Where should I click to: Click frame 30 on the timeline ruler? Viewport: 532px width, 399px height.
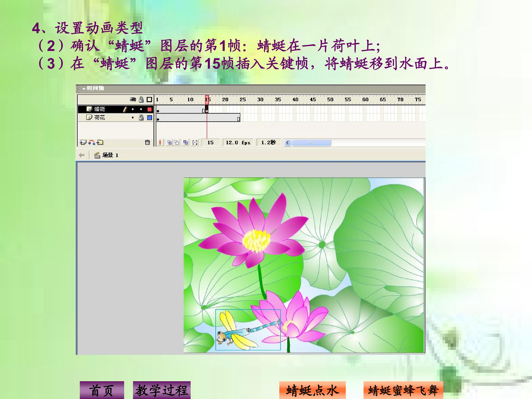click(x=260, y=100)
